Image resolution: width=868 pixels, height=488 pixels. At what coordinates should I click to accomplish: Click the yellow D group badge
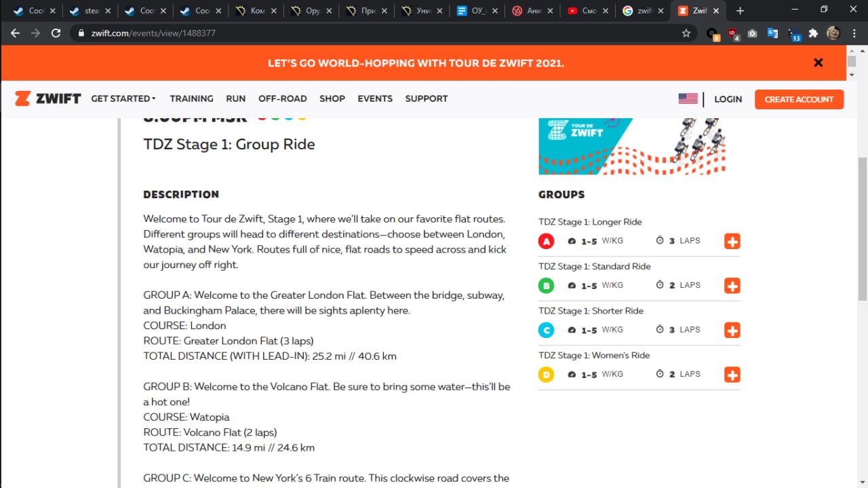pos(547,375)
